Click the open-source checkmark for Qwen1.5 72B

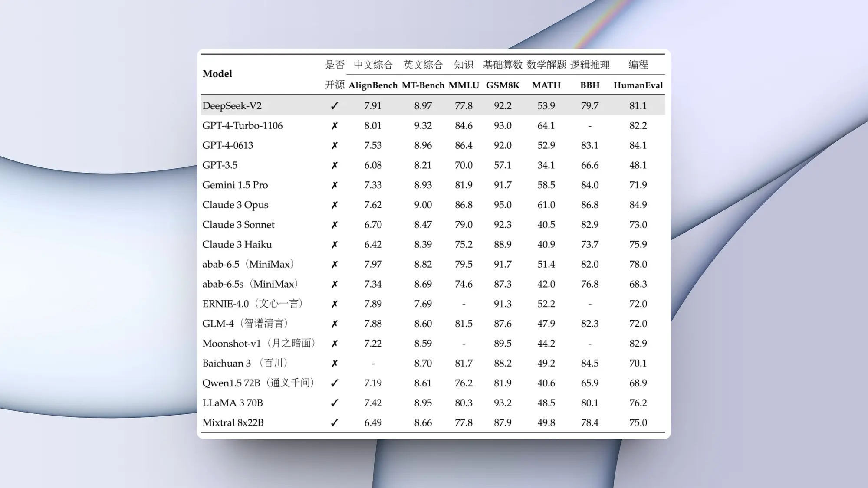[x=334, y=383]
